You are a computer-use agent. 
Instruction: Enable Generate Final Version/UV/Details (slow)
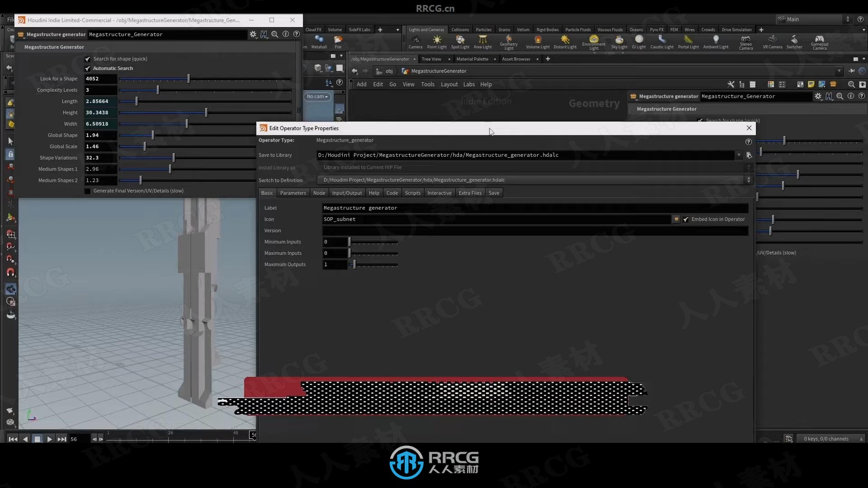(x=88, y=191)
